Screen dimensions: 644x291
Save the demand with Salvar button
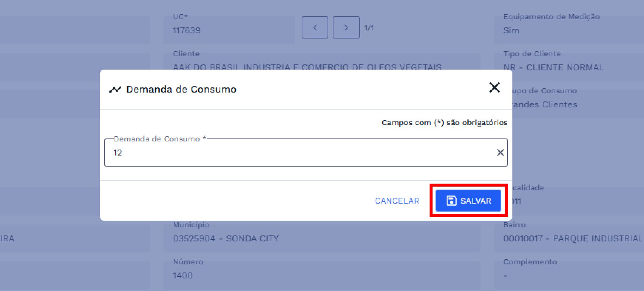468,201
